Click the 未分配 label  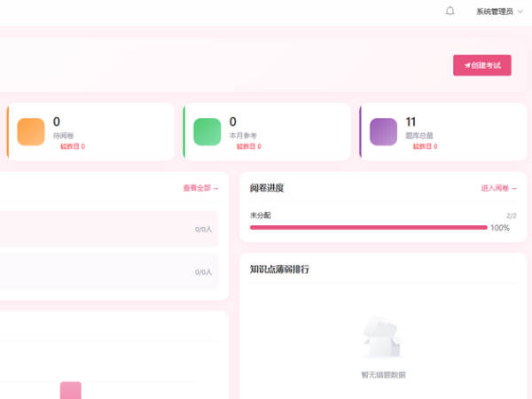pos(260,215)
